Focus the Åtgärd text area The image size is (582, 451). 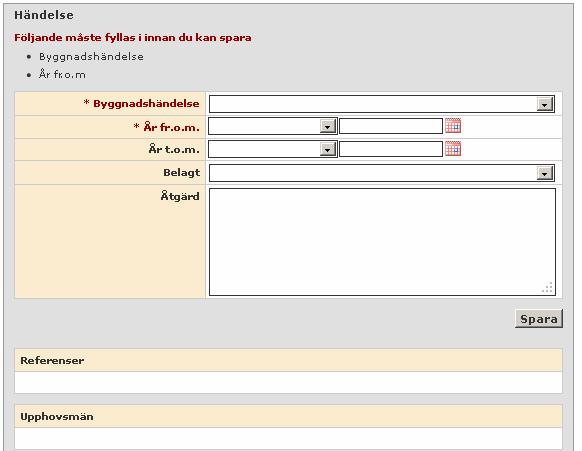[382, 242]
